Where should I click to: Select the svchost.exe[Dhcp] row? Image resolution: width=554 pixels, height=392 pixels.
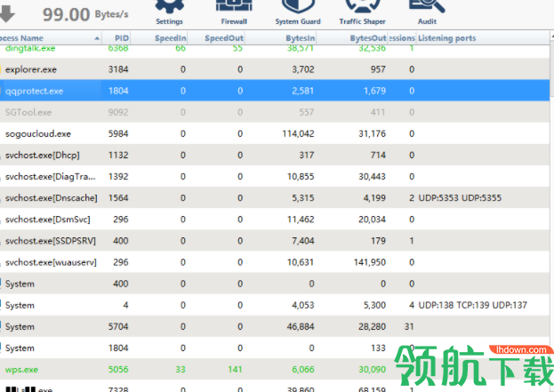click(x=275, y=155)
